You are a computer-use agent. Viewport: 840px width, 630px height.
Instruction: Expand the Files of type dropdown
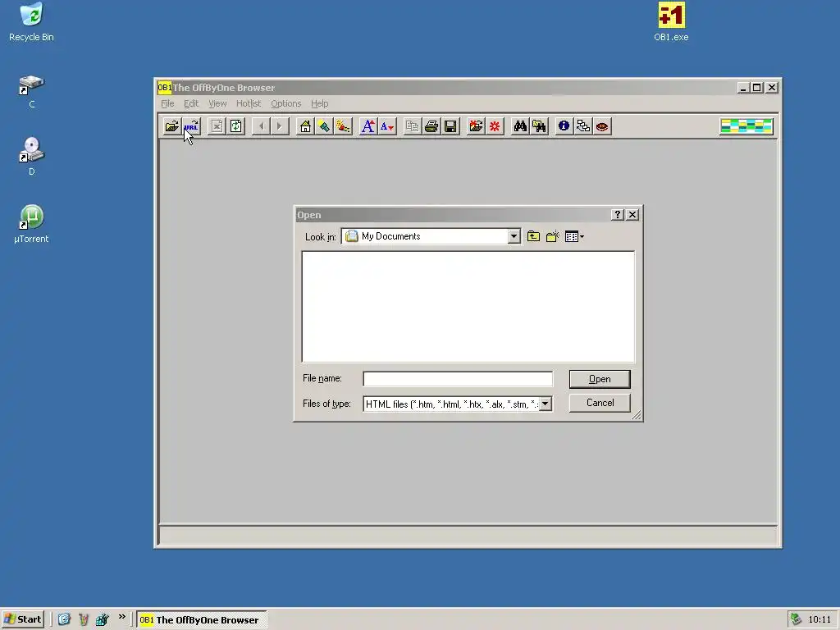(x=545, y=404)
